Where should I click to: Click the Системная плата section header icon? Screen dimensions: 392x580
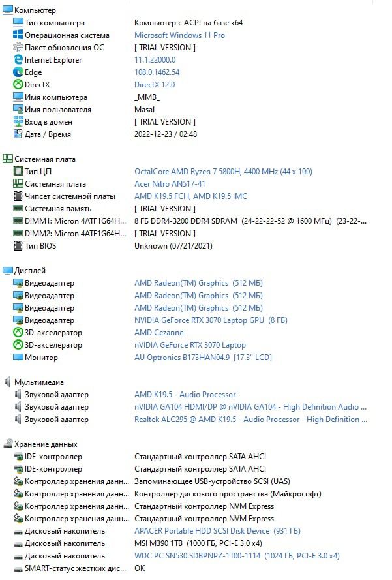8,159
